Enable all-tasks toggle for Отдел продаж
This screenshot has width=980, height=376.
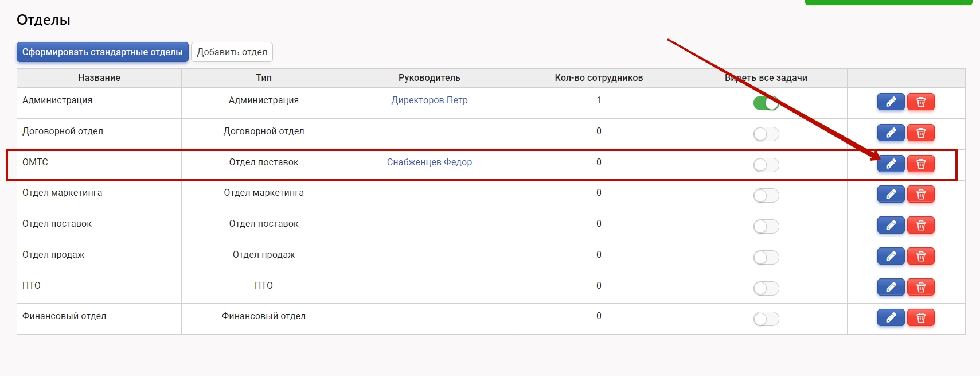(x=766, y=257)
